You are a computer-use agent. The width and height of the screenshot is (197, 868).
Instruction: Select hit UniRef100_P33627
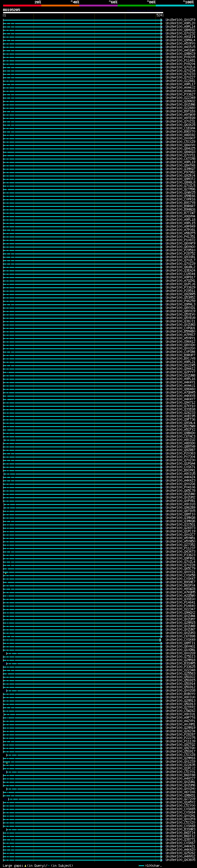tap(180, 94)
